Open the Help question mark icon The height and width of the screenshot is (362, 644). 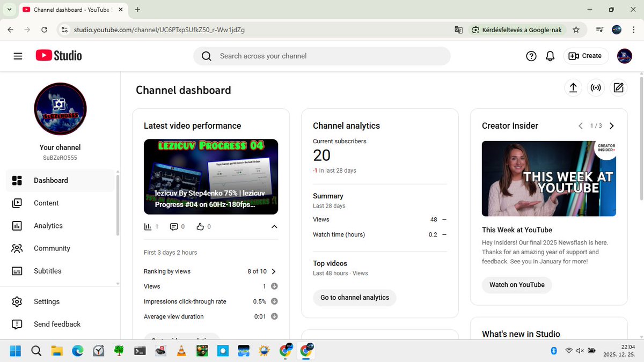[531, 56]
